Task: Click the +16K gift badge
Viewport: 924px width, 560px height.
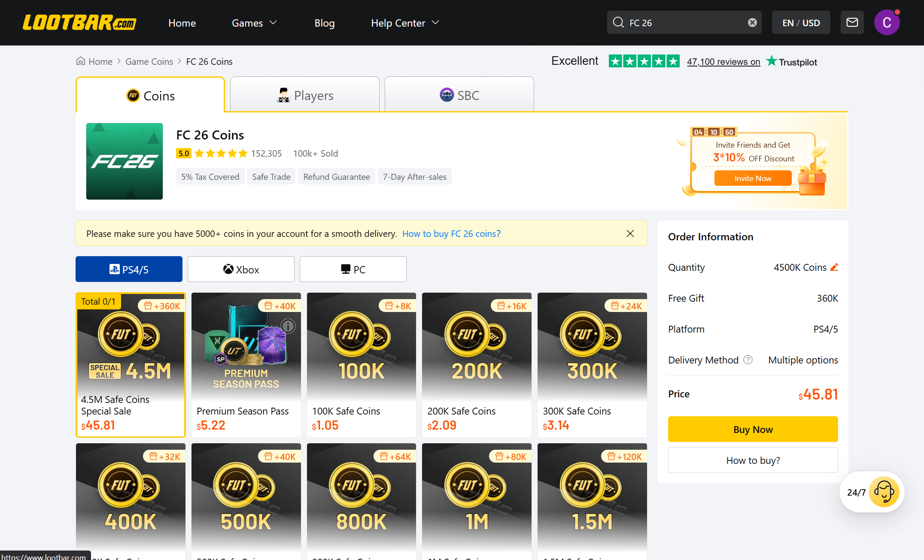Action: coord(511,306)
